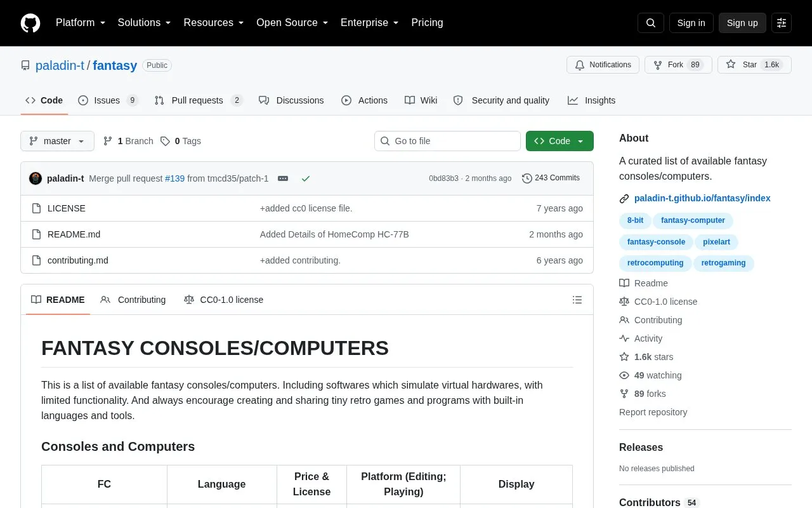The width and height of the screenshot is (812, 508).
Task: Expand the Solutions menu
Action: pos(145,23)
